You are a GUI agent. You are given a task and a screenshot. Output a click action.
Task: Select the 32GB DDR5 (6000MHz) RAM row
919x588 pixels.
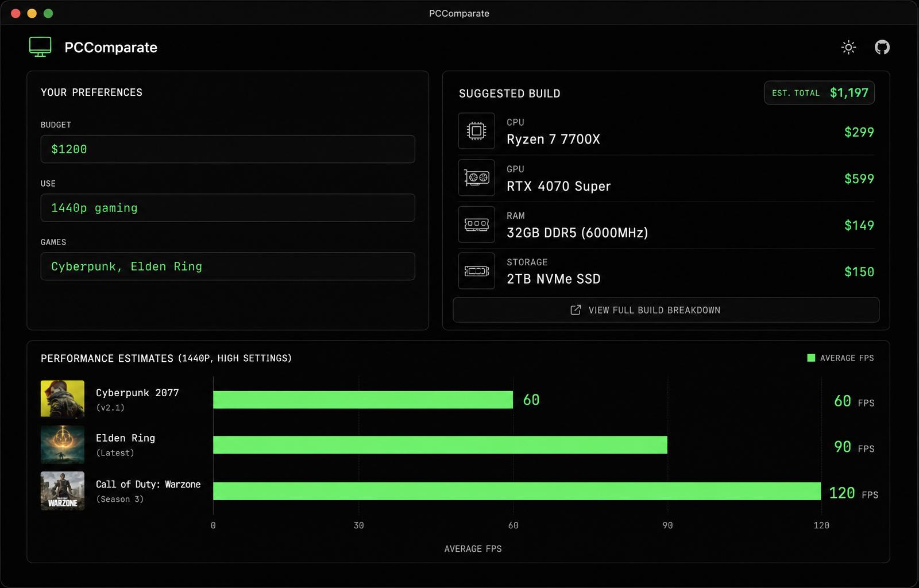666,225
